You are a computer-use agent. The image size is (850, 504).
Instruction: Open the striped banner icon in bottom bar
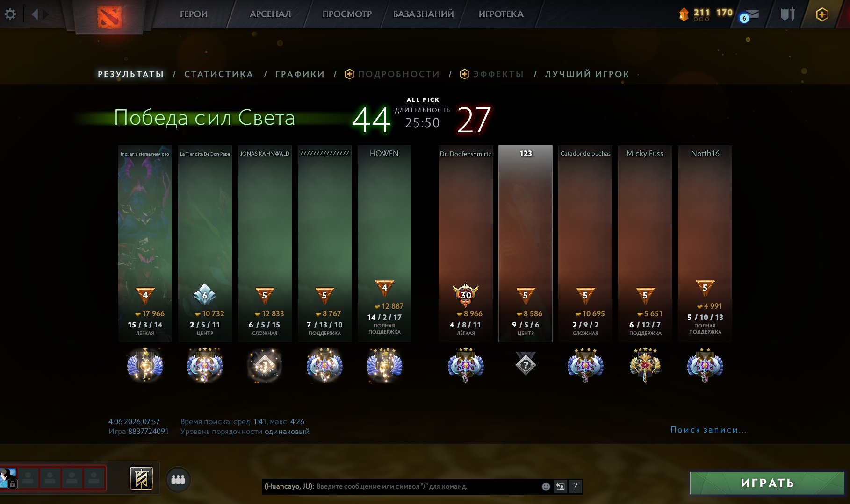[x=141, y=478]
